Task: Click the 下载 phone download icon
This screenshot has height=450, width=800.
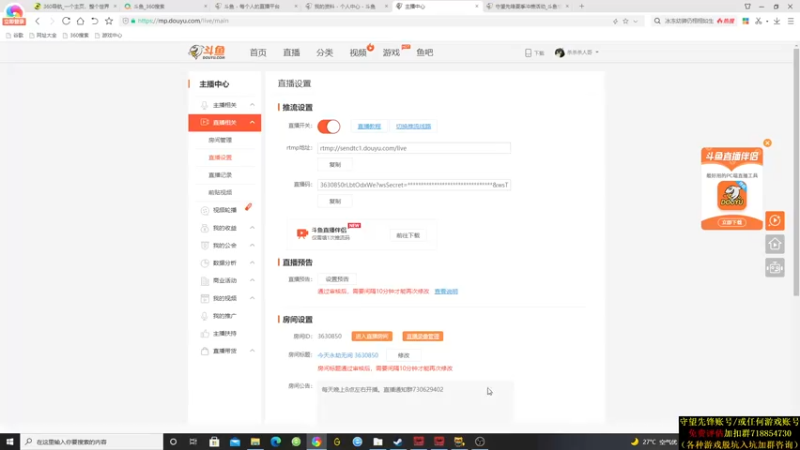Action: [529, 53]
